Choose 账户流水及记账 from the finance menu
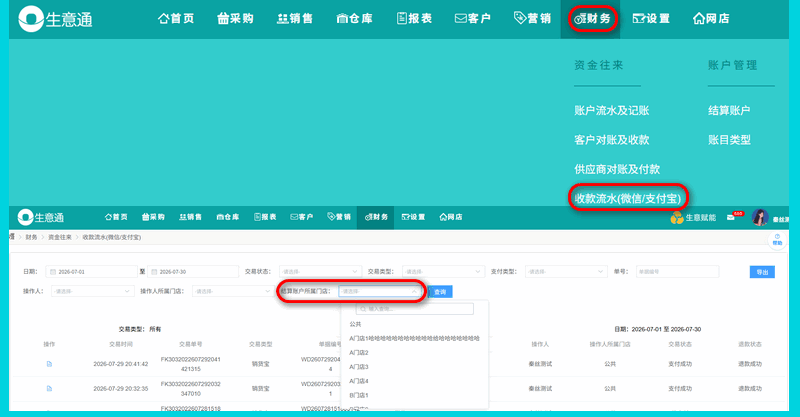800x417 pixels. pyautogui.click(x=611, y=110)
